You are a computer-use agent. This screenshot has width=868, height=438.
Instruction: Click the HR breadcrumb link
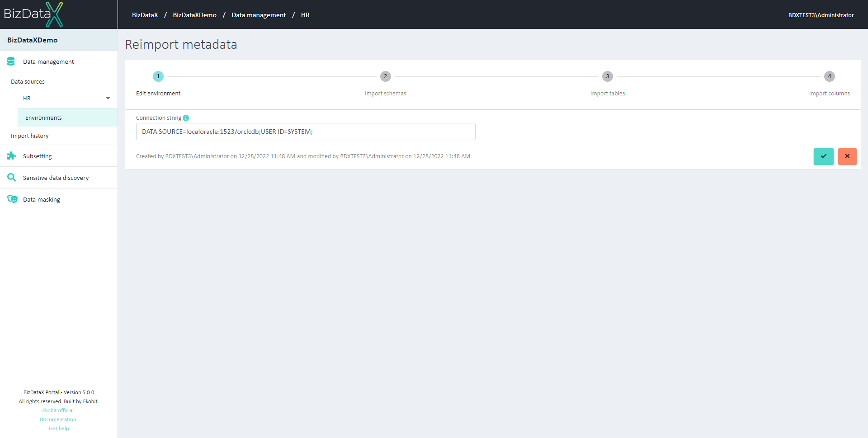[305, 15]
